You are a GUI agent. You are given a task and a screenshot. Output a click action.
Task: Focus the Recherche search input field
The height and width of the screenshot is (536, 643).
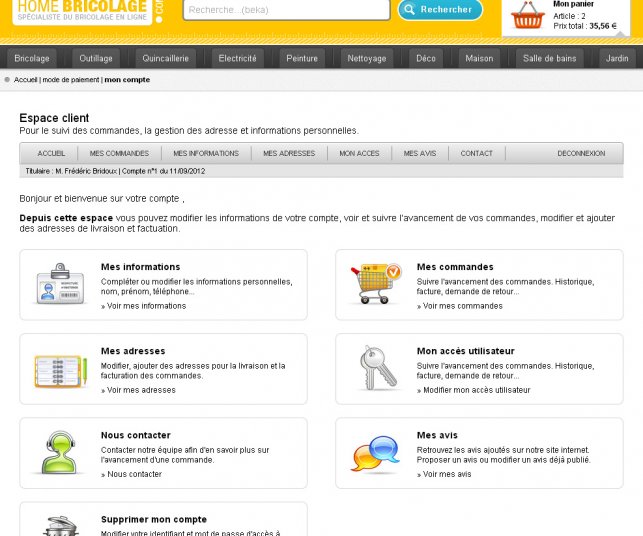286,10
